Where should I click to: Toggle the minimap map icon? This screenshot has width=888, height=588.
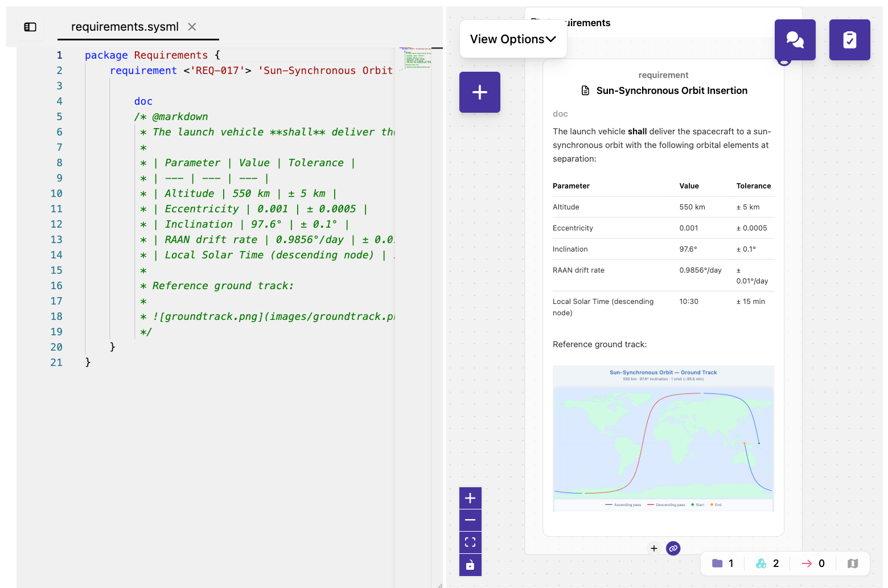(852, 564)
